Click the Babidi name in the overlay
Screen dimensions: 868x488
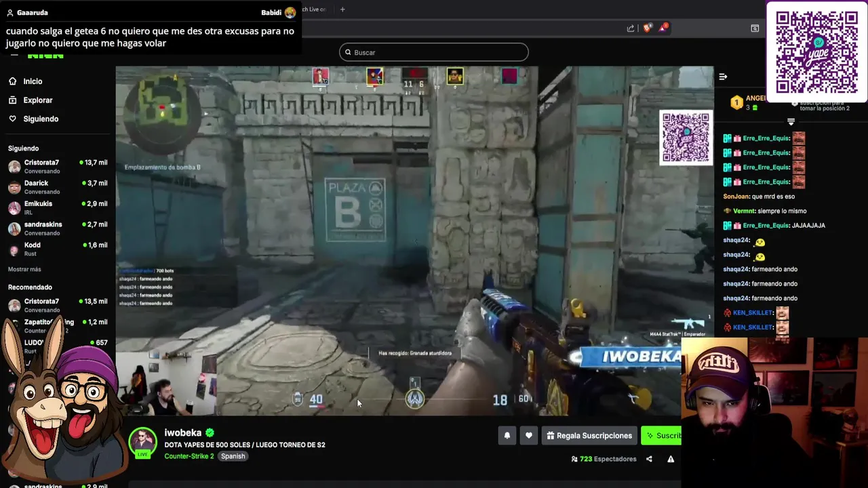[271, 13]
